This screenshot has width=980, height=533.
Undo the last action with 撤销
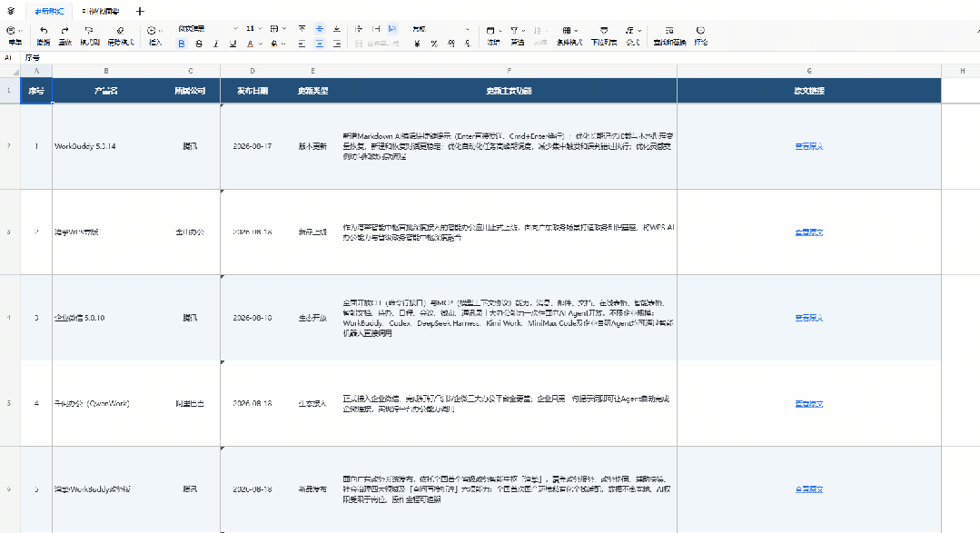43,35
